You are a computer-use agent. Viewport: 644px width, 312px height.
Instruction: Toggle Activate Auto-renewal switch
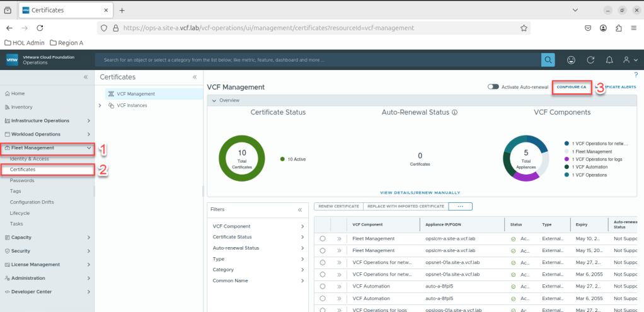pyautogui.click(x=493, y=87)
